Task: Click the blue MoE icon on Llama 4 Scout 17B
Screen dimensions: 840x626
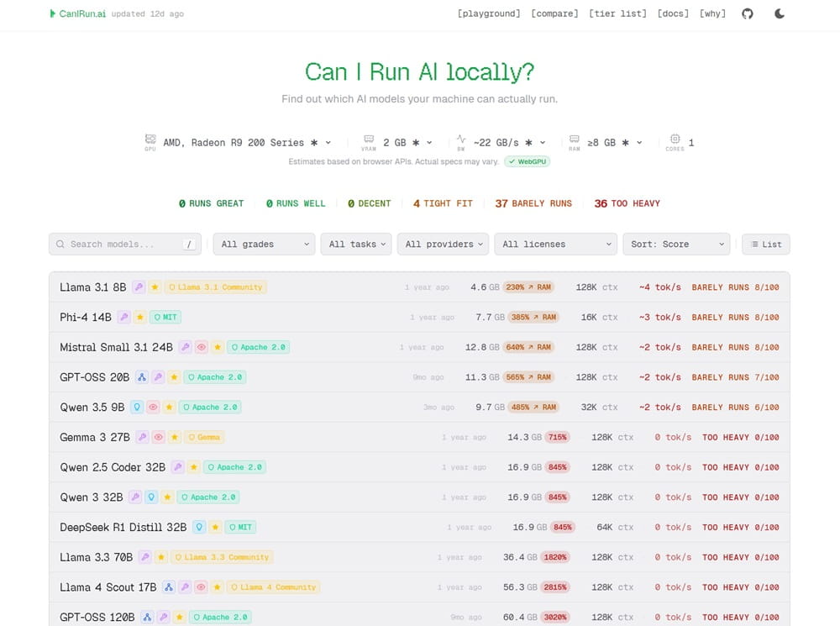Action: pos(169,587)
